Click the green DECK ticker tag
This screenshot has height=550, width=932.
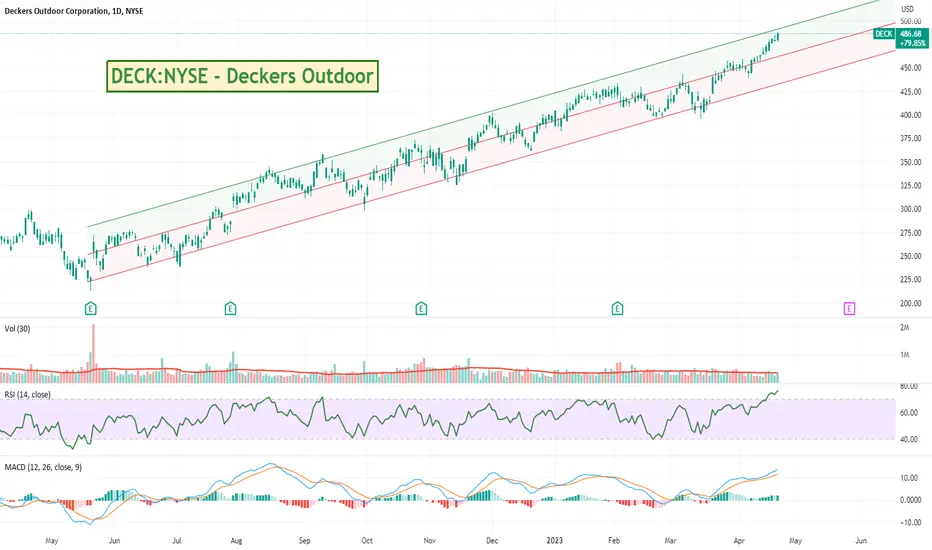pos(884,34)
